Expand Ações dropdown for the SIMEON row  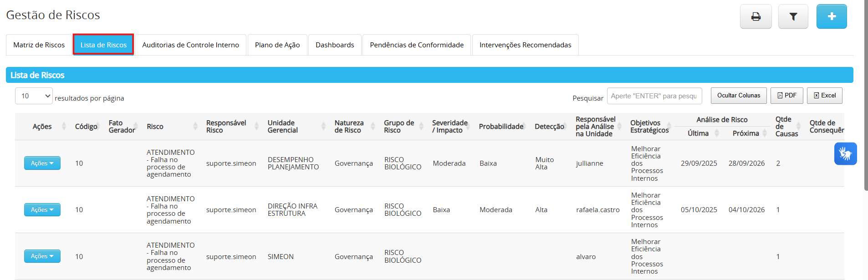[42, 256]
